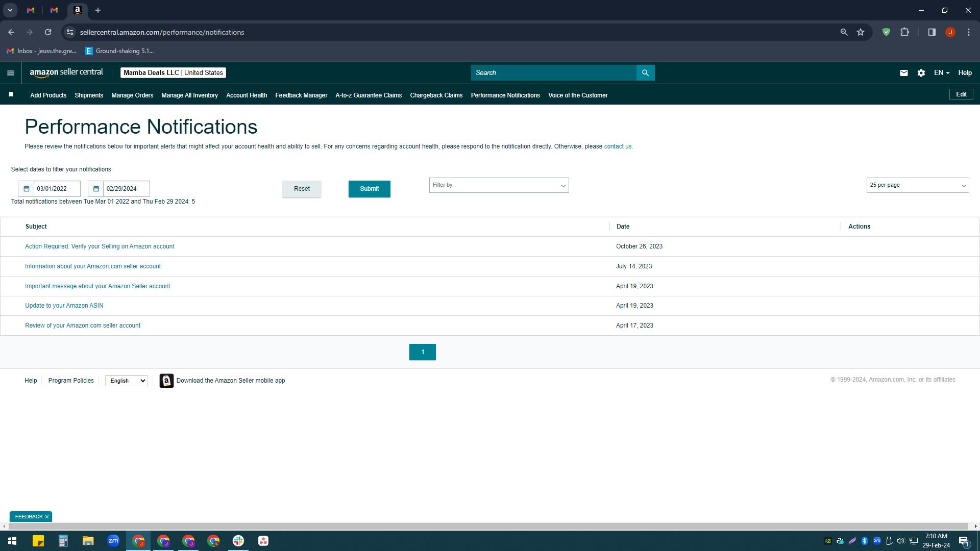Open File Explorer from the taskbar

(88, 541)
